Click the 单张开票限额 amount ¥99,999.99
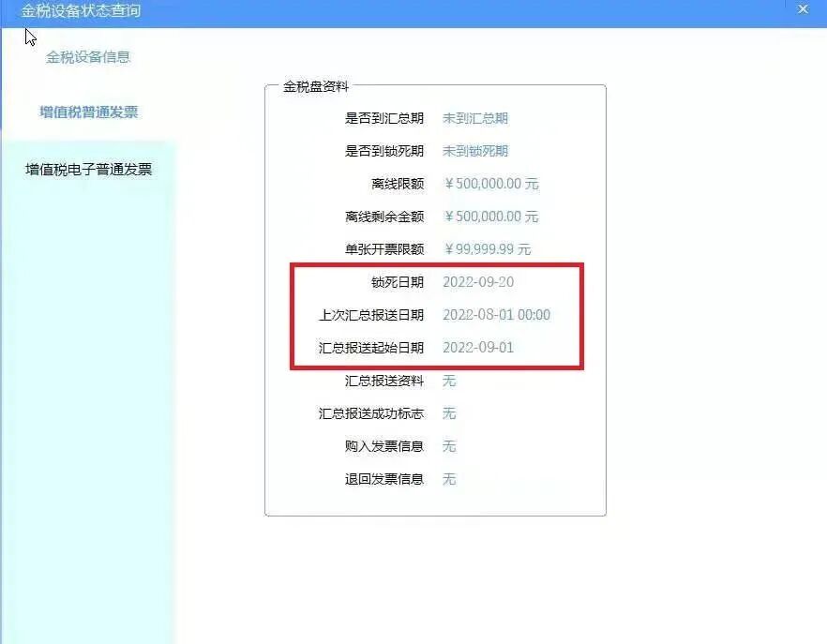The width and height of the screenshot is (827, 644). coord(487,249)
